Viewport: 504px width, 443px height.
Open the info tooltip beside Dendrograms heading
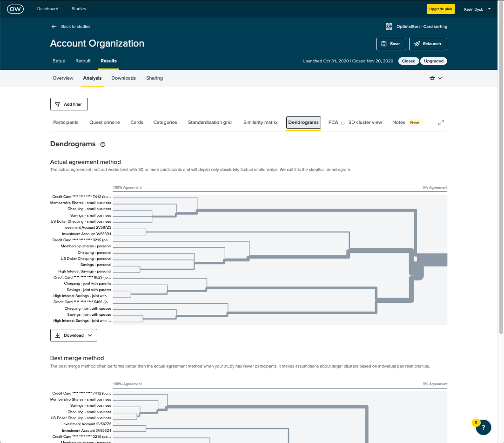(x=102, y=144)
